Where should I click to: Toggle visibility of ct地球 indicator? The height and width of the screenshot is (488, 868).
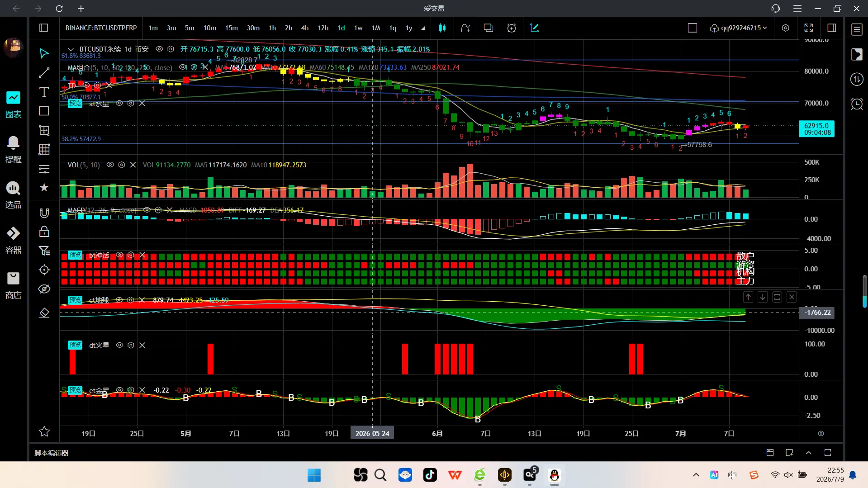(119, 300)
